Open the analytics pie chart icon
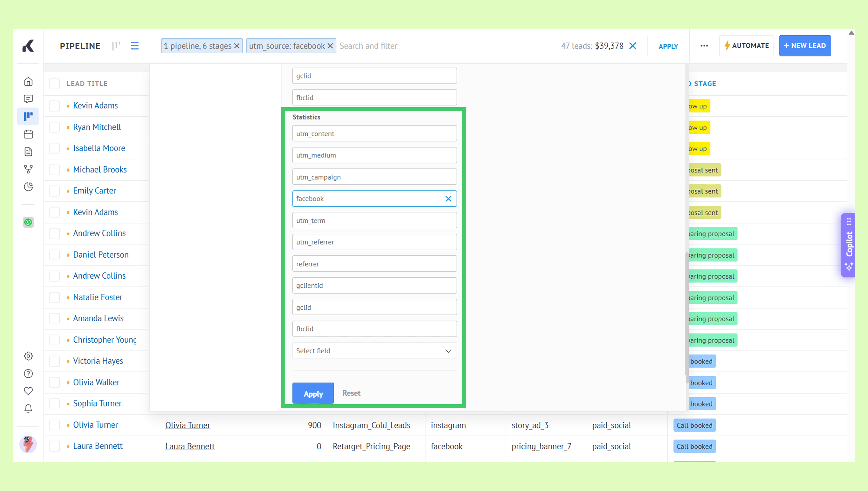The image size is (868, 491). [28, 187]
